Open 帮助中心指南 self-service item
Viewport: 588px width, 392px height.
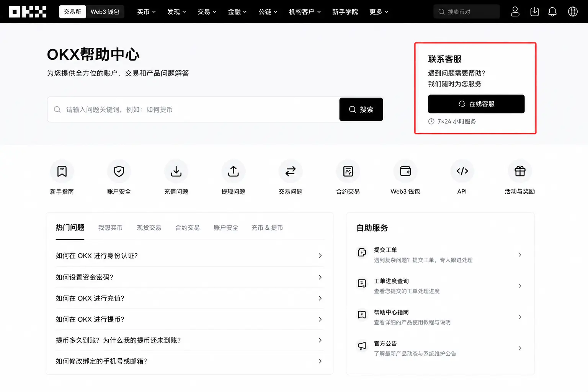[x=440, y=317]
